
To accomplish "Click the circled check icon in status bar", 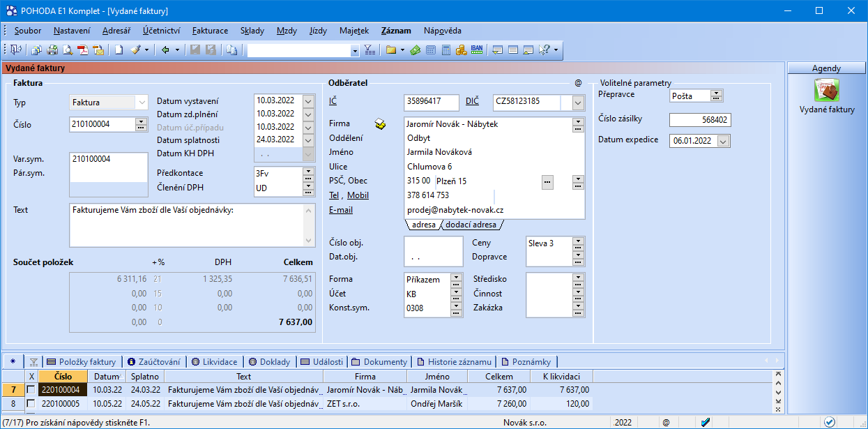I will click(830, 422).
